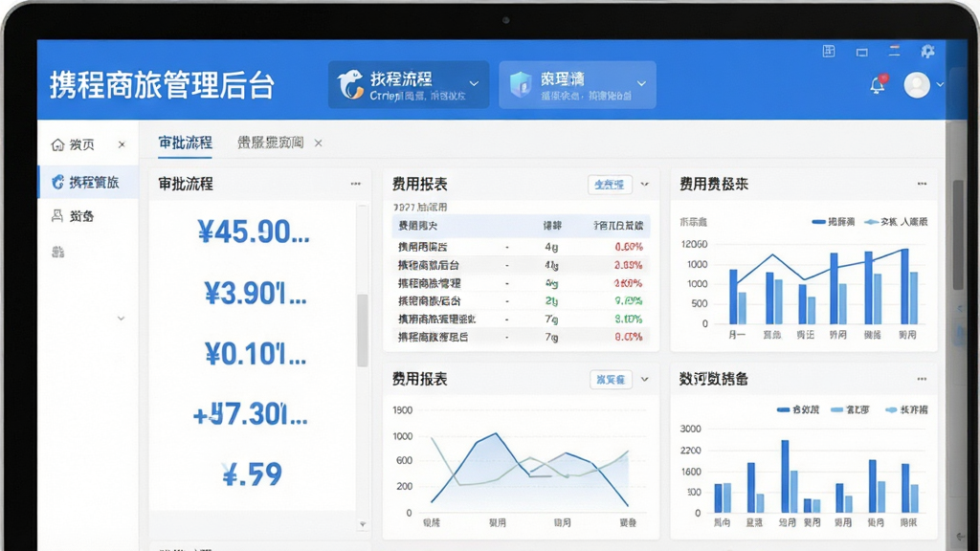Open the header dropdown with the shield cube icon
Viewport: 980px width, 551px height.
pos(577,85)
